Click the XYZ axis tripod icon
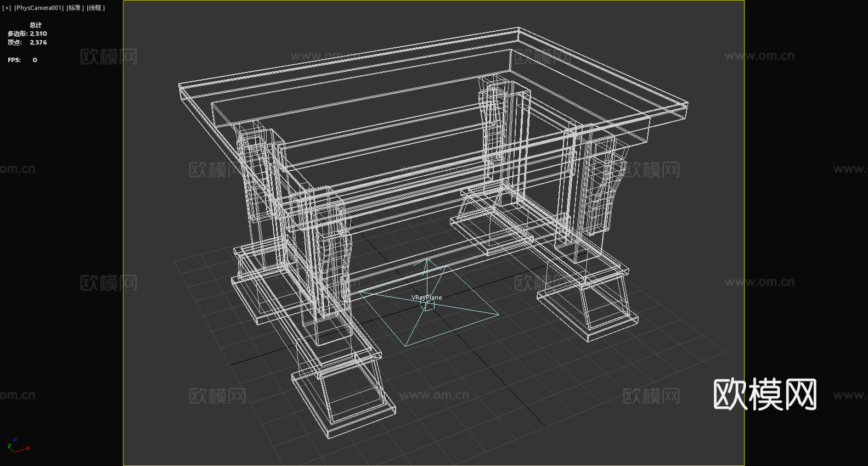This screenshot has width=868, height=466. coord(18,445)
